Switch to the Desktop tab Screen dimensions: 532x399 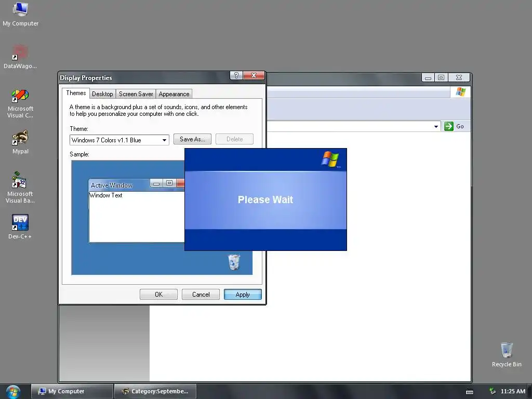pos(102,94)
